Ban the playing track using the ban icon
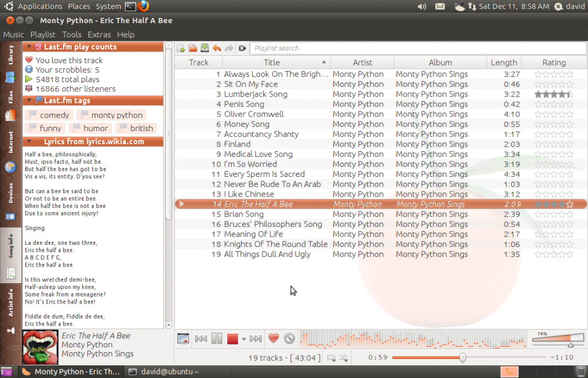Viewport: 588px width, 378px height. (x=289, y=338)
